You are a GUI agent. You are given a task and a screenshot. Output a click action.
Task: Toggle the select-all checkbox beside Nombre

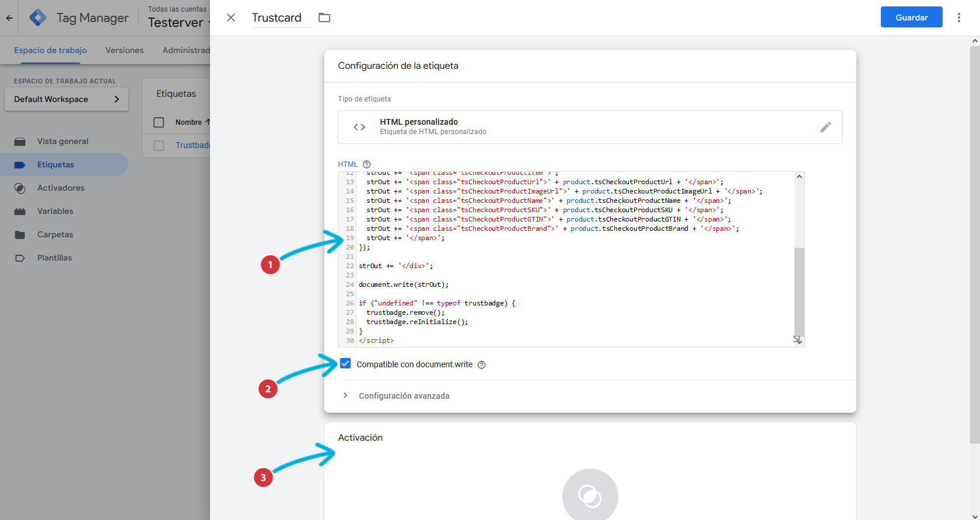coord(159,122)
